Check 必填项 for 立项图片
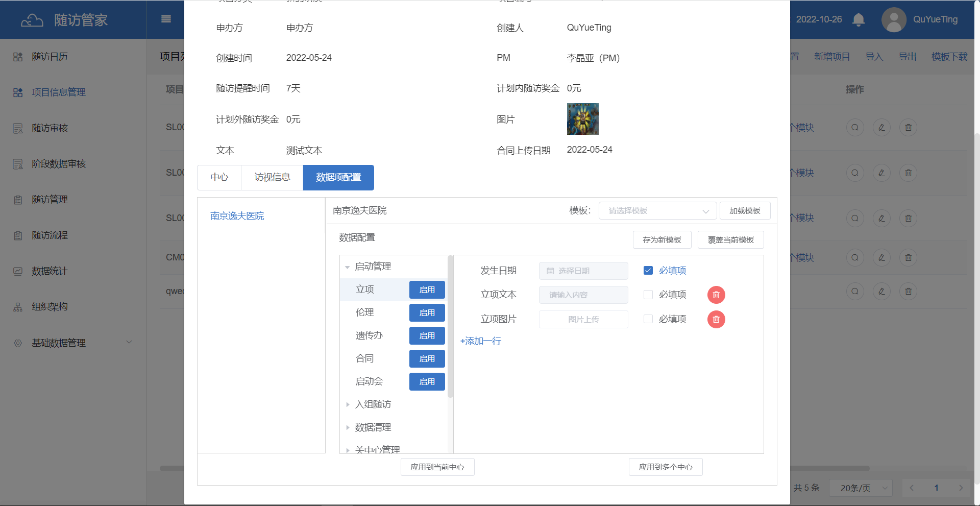This screenshot has height=506, width=980. pos(648,319)
